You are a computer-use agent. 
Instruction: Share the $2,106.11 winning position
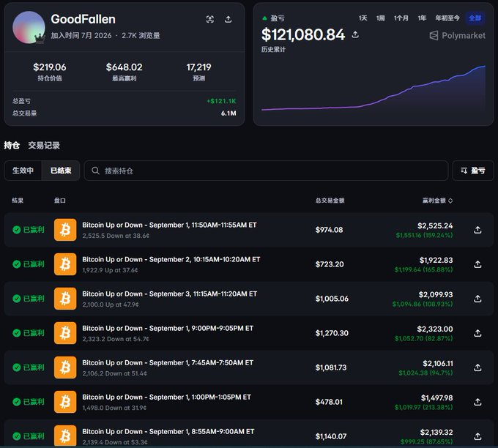477,367
